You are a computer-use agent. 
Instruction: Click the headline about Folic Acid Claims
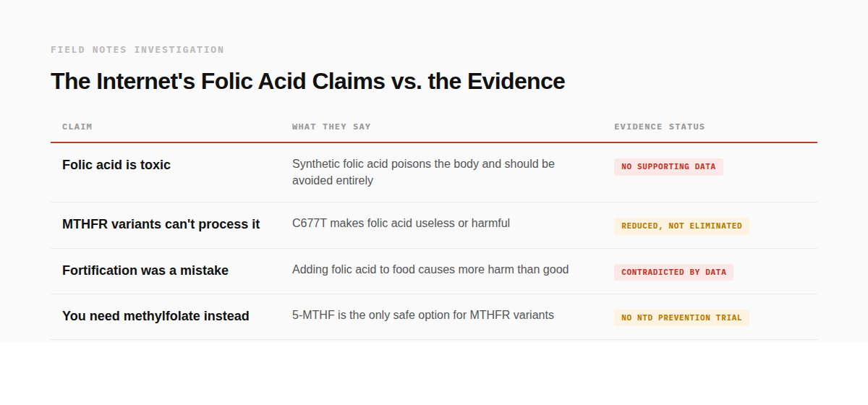[x=307, y=81]
